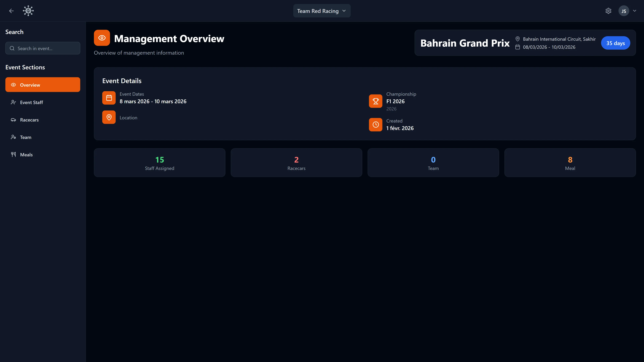The height and width of the screenshot is (362, 644).
Task: Open the settings gear
Action: pos(608,11)
